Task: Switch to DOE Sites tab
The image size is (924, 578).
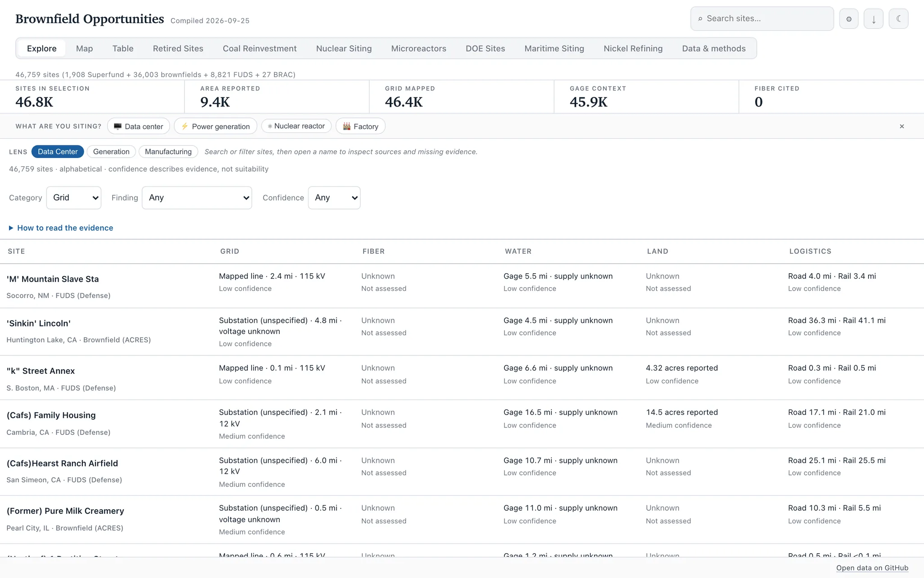Action: (485, 48)
